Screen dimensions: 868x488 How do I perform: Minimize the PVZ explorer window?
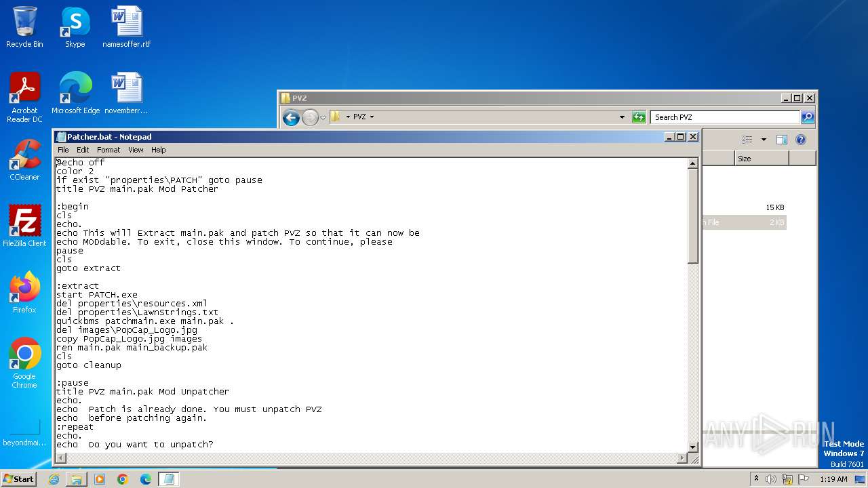(786, 98)
